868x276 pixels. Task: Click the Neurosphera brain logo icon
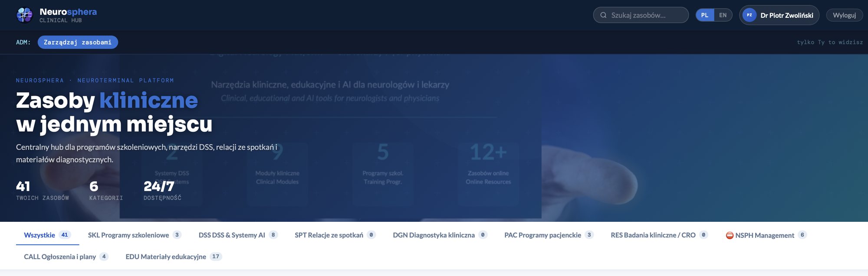[24, 15]
